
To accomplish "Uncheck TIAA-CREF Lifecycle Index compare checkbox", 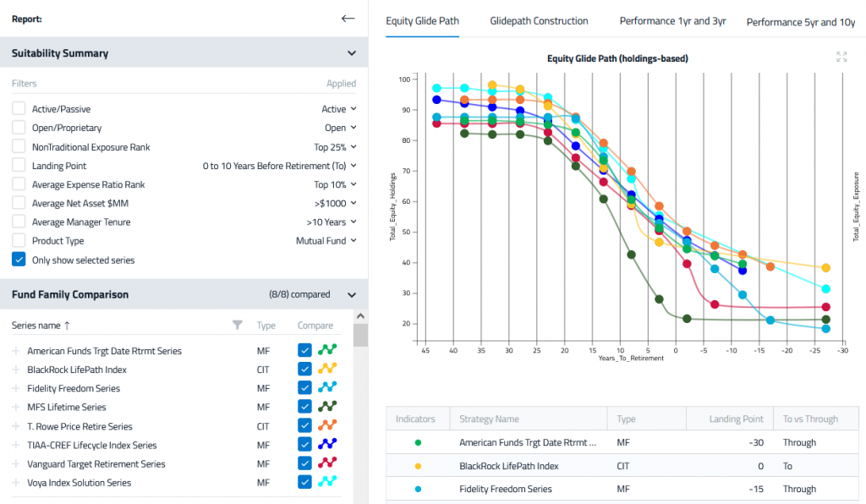I will 304,445.
